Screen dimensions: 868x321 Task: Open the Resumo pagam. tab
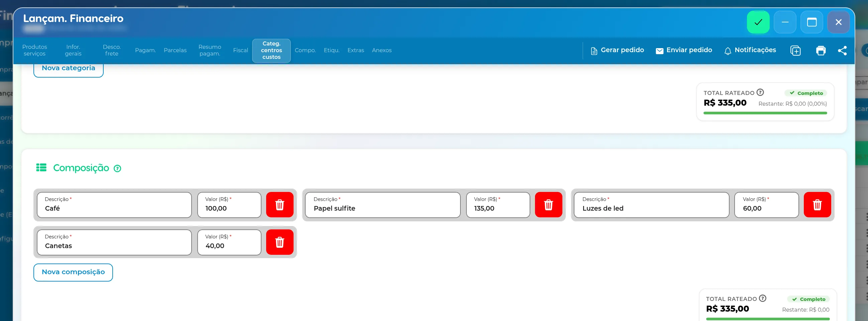tap(210, 50)
